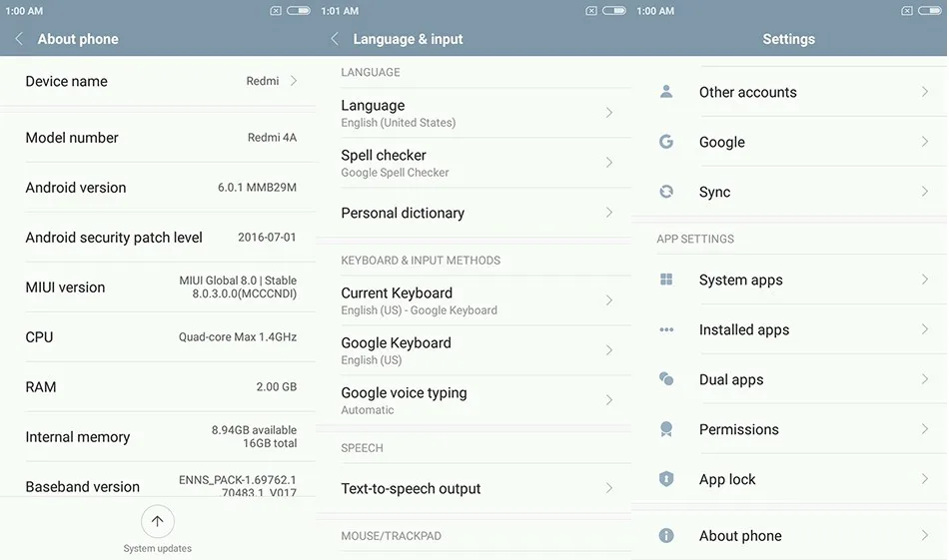Open the App lock entry
949x560 pixels.
tap(789, 479)
